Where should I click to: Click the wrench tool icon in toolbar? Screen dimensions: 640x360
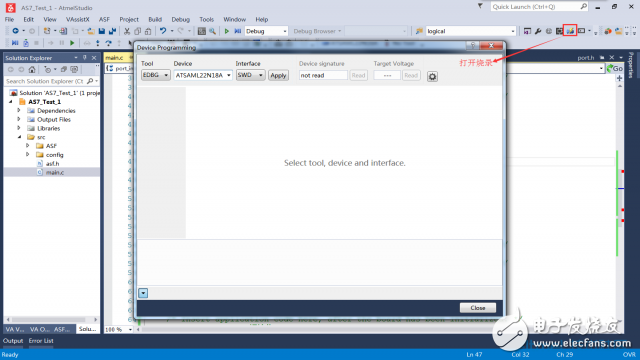(538, 31)
